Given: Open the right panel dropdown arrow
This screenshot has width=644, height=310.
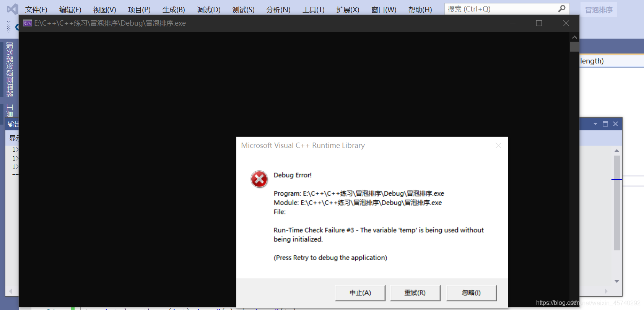Looking at the screenshot, I should coord(595,124).
